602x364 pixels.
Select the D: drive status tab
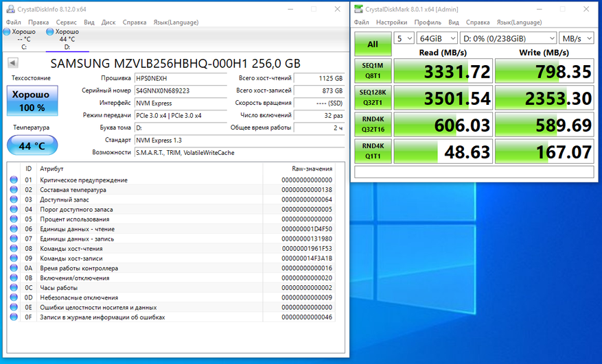(62, 39)
